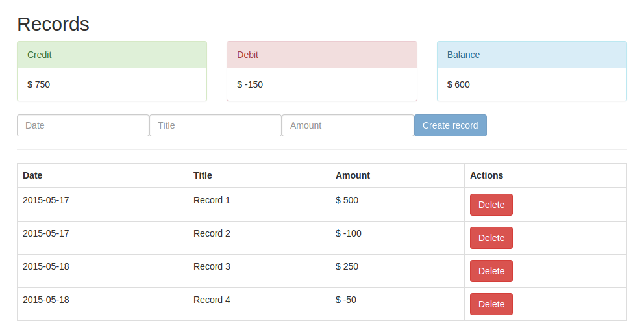Image resolution: width=644 pixels, height=334 pixels.
Task: Click the Title column header
Action: click(203, 175)
